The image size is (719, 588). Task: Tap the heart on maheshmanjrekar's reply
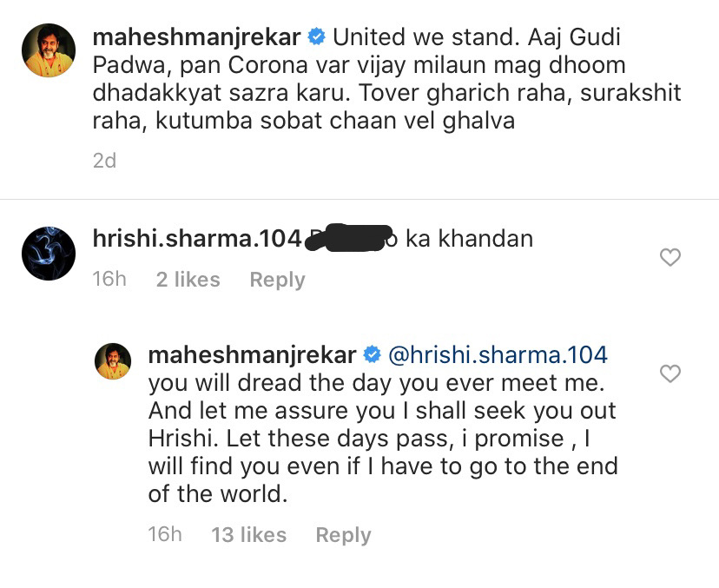tap(670, 373)
